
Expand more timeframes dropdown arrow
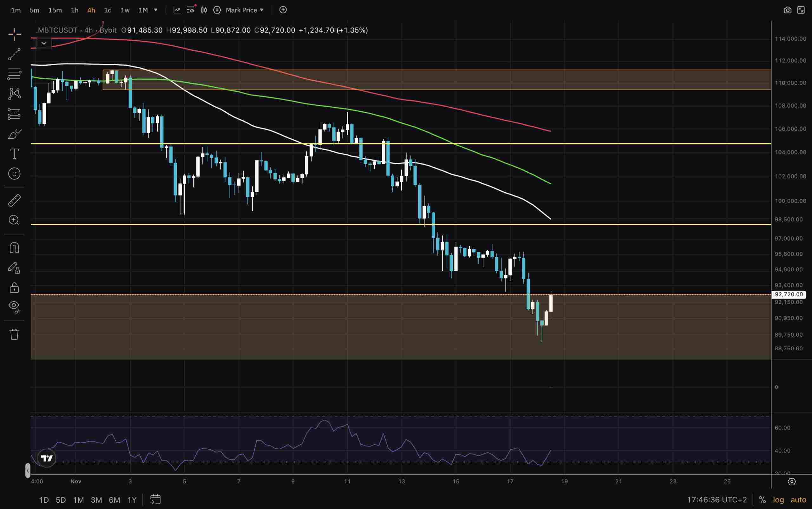[156, 10]
